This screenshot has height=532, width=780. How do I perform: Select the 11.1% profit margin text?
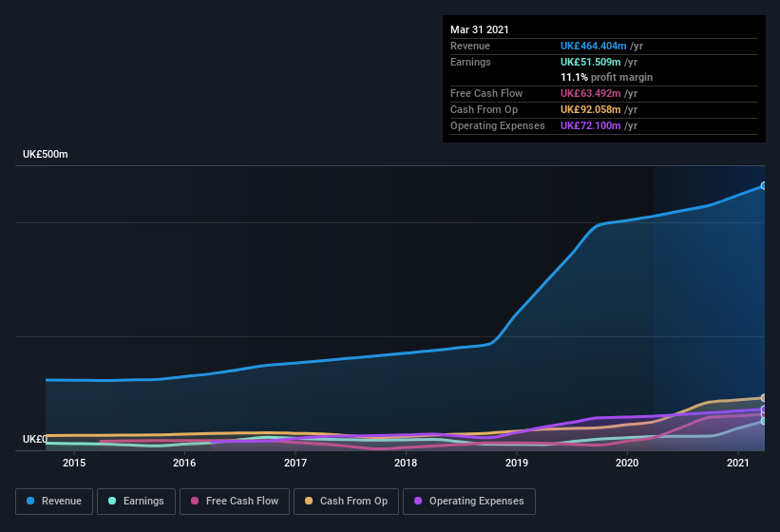pos(606,78)
